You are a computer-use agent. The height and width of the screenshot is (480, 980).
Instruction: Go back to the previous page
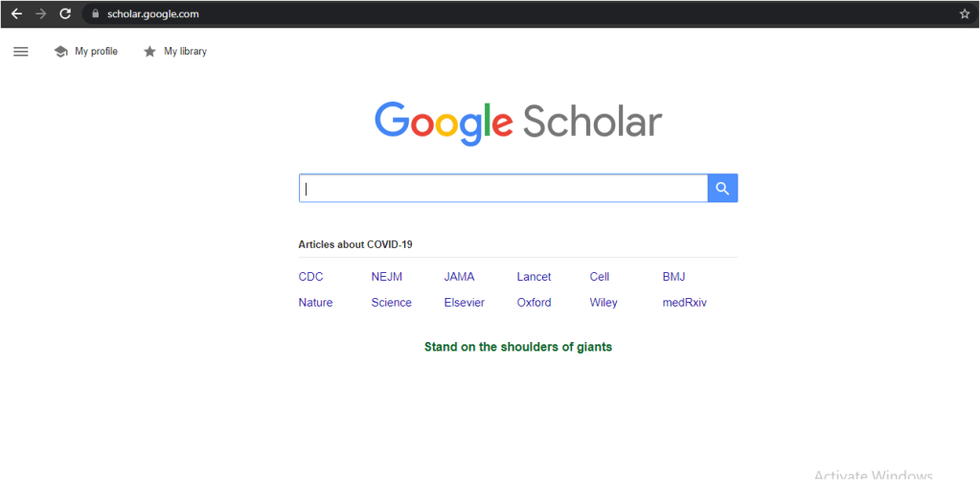click(x=16, y=14)
